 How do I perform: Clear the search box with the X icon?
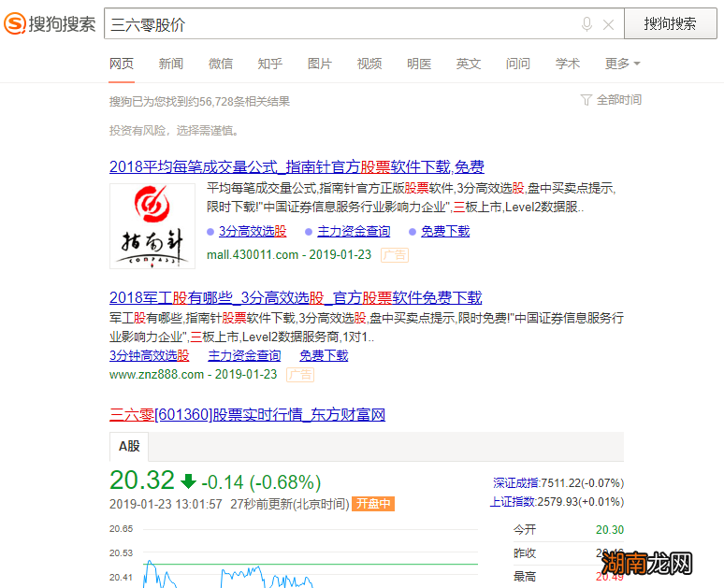[x=609, y=24]
